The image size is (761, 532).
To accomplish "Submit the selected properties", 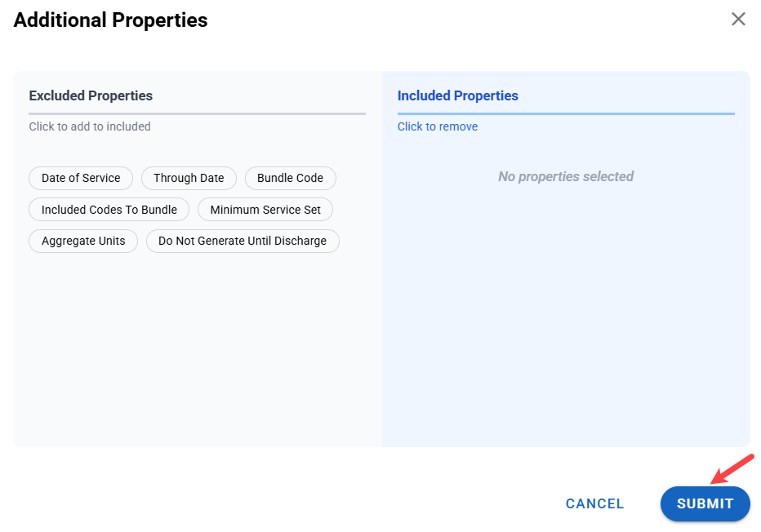I will (x=705, y=503).
